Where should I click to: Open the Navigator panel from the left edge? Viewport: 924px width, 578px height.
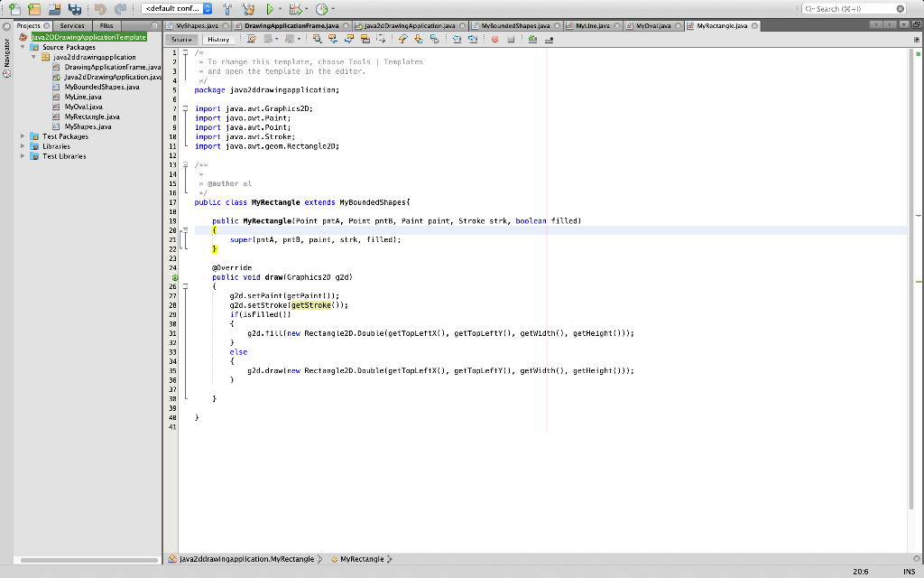coord(7,52)
